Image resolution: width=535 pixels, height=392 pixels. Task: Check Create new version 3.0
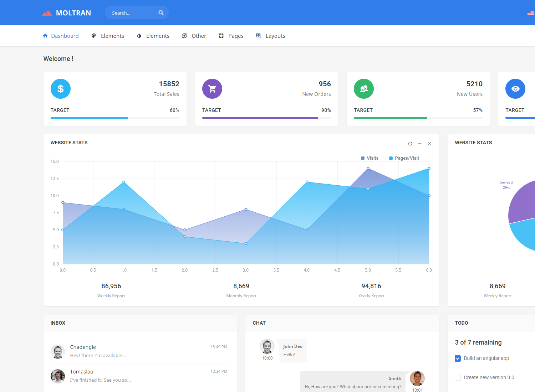click(458, 378)
